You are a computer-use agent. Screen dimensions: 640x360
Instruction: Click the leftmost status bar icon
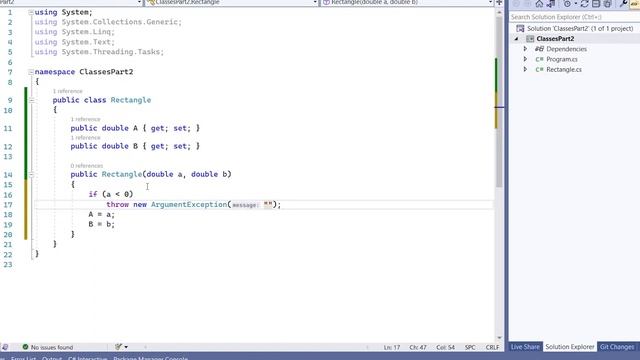pos(4,347)
